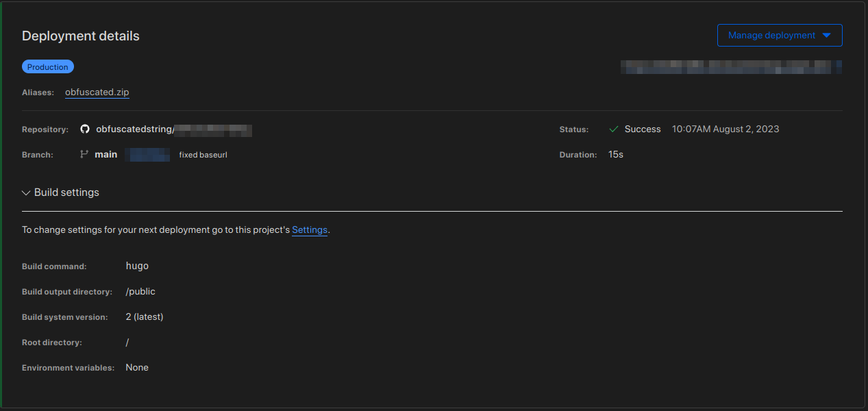
Task: Click the build output directory /public
Action: 140,291
